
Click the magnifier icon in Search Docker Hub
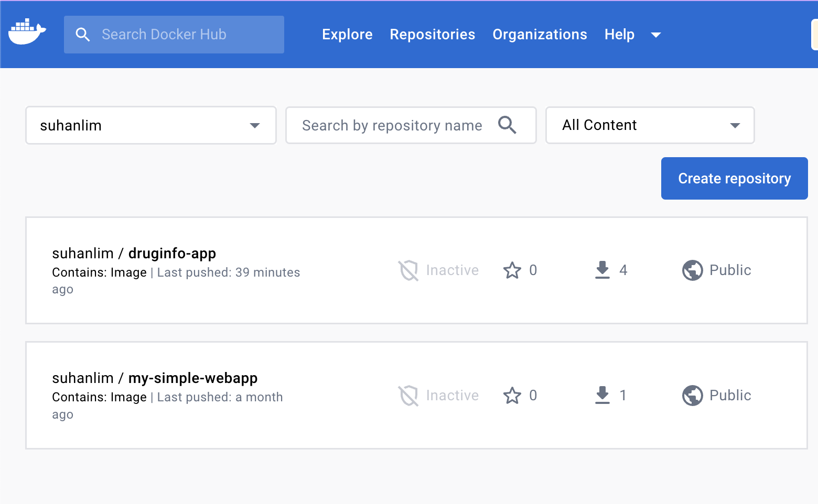(x=82, y=35)
